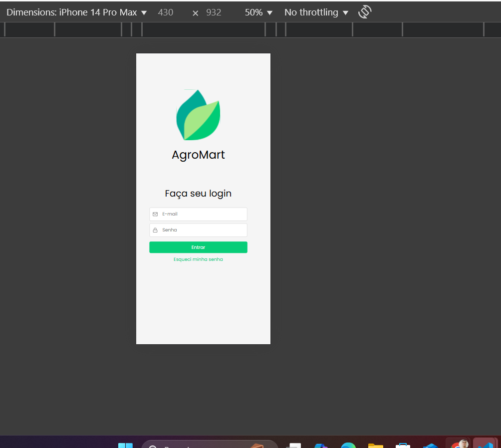
Task: Open Microsoft Edge from the taskbar
Action: pos(348,445)
